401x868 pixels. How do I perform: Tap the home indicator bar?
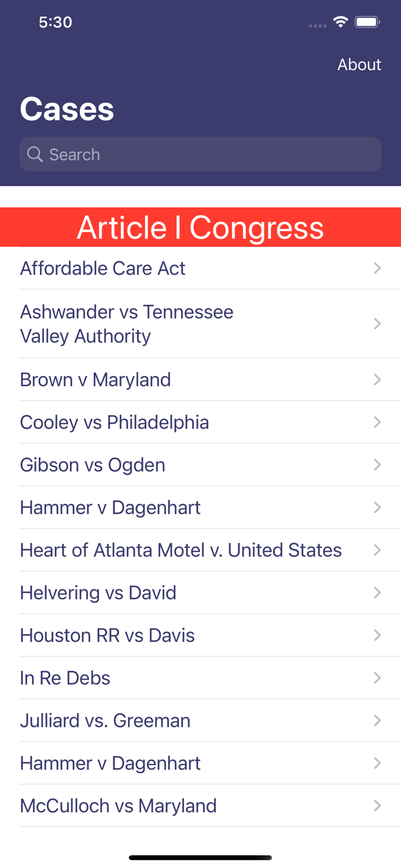coord(200,858)
